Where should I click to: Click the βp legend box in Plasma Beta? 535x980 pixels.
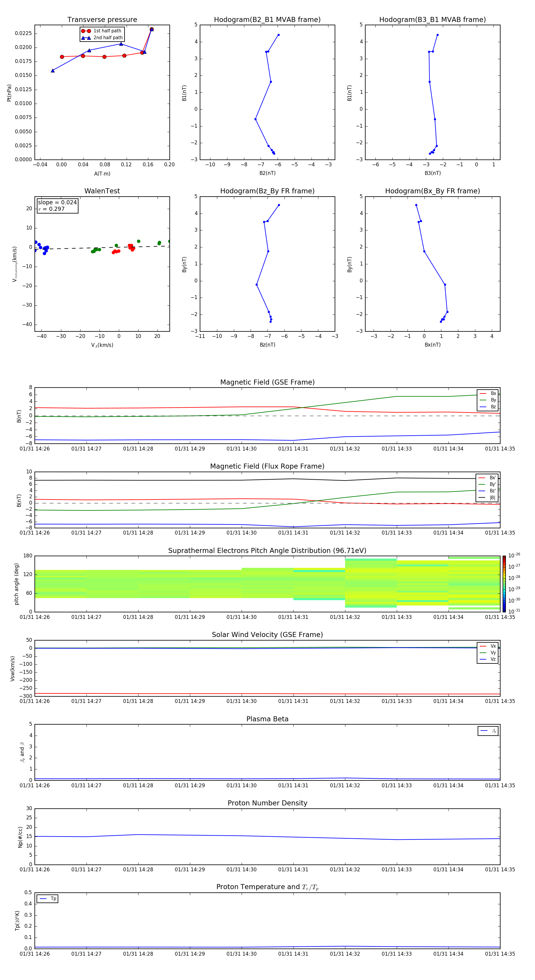pyautogui.click(x=488, y=731)
